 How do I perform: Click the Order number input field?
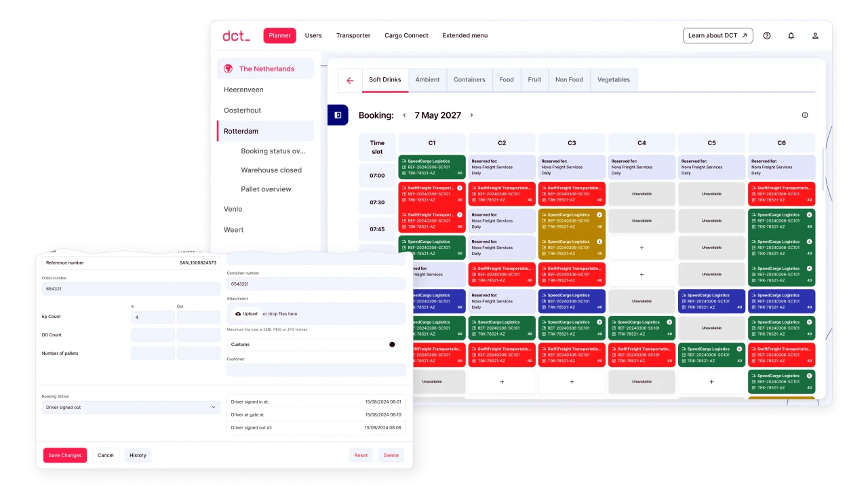click(131, 289)
